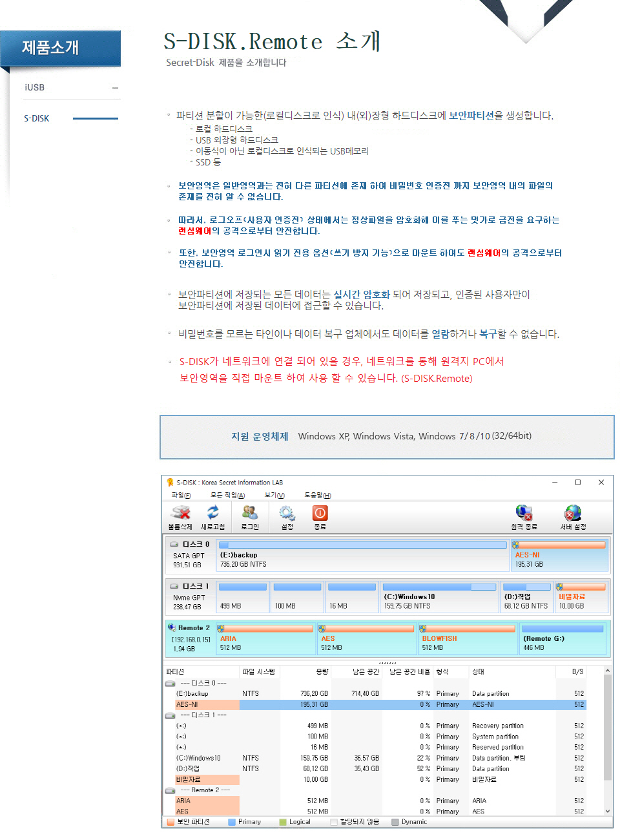Open the 로그인 (login) toolbar icon
The width and height of the screenshot is (620, 840).
tap(250, 513)
